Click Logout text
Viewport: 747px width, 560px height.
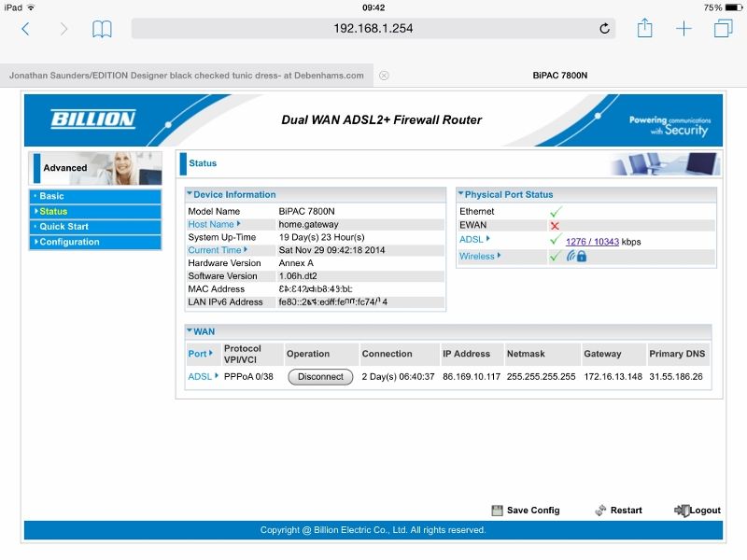tap(705, 511)
